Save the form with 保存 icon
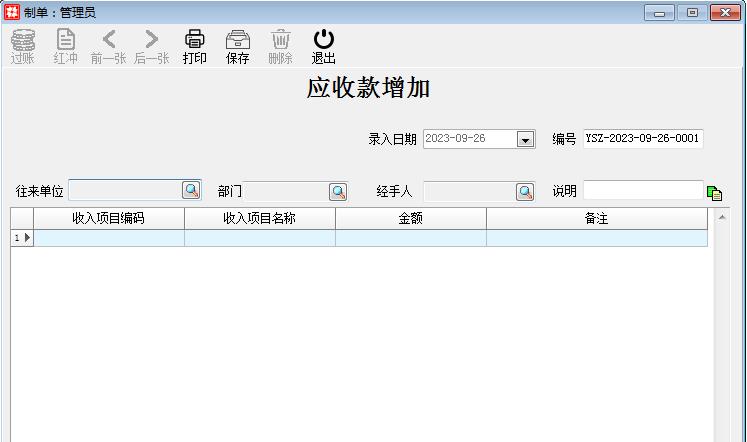 coord(238,46)
